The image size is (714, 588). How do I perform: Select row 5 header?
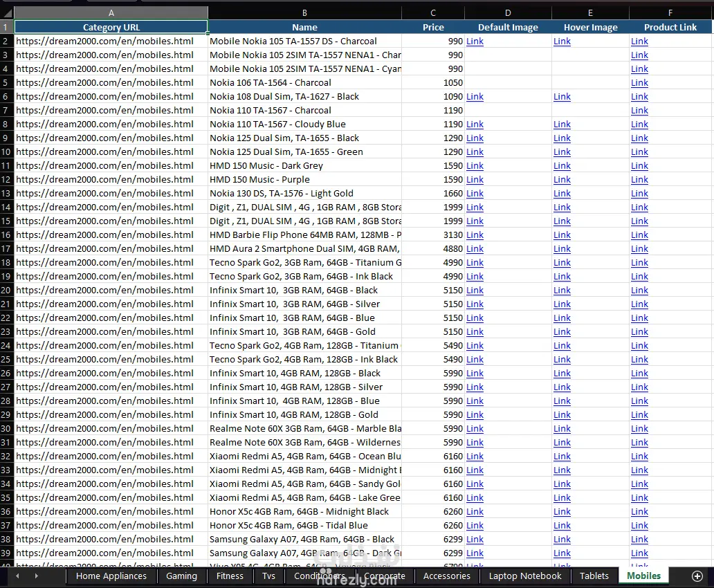tap(6, 82)
